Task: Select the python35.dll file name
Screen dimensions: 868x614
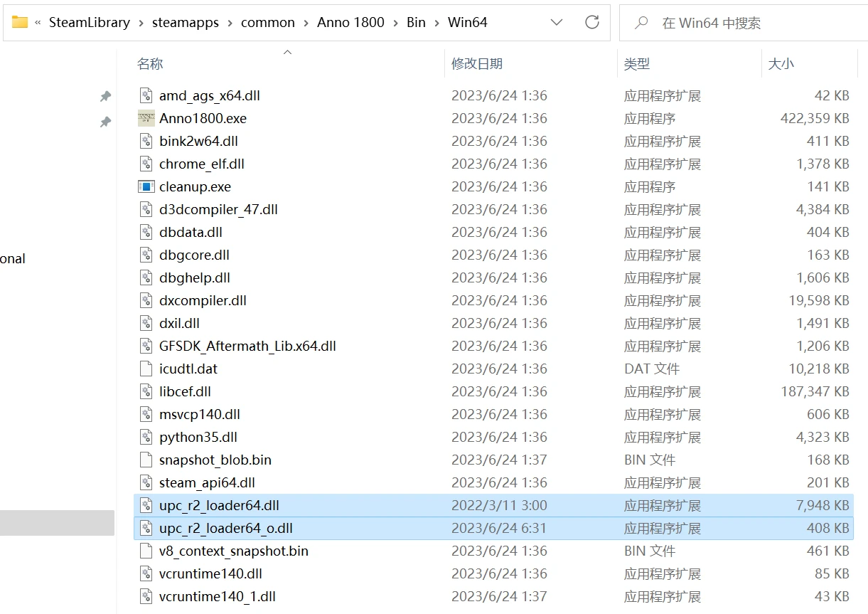Action: (198, 438)
